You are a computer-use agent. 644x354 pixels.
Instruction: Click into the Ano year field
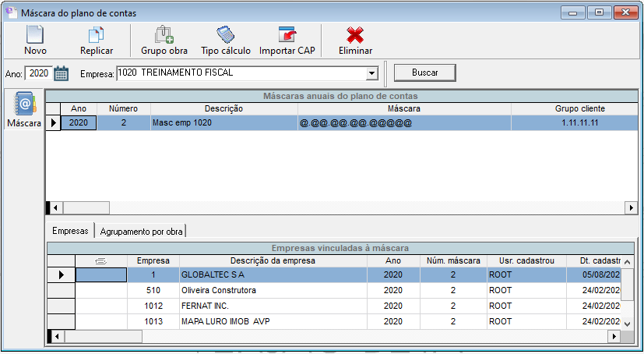coord(37,73)
